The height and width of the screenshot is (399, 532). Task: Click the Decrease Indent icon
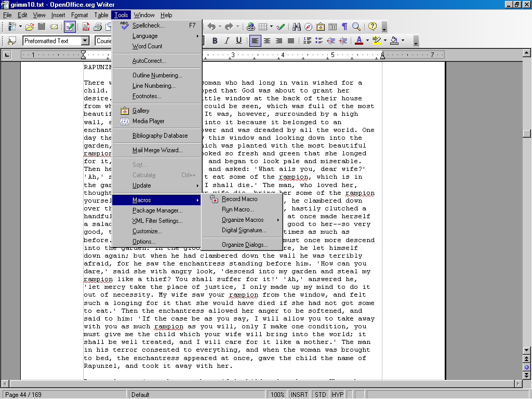pyautogui.click(x=331, y=41)
